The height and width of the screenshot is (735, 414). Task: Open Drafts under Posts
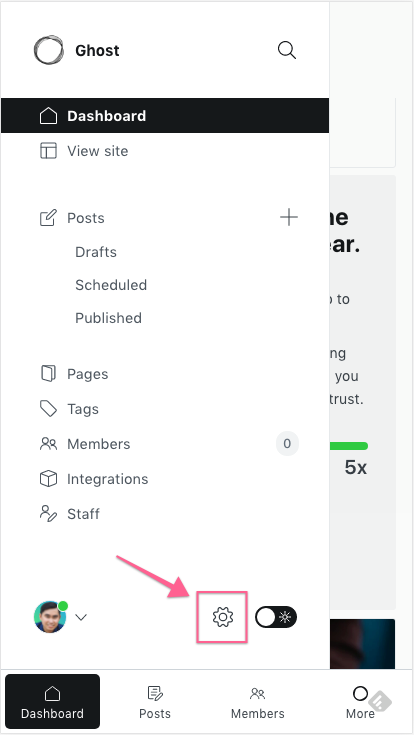pos(96,252)
